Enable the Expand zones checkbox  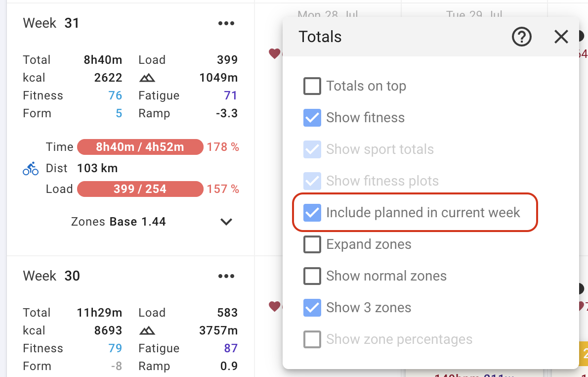click(x=312, y=244)
